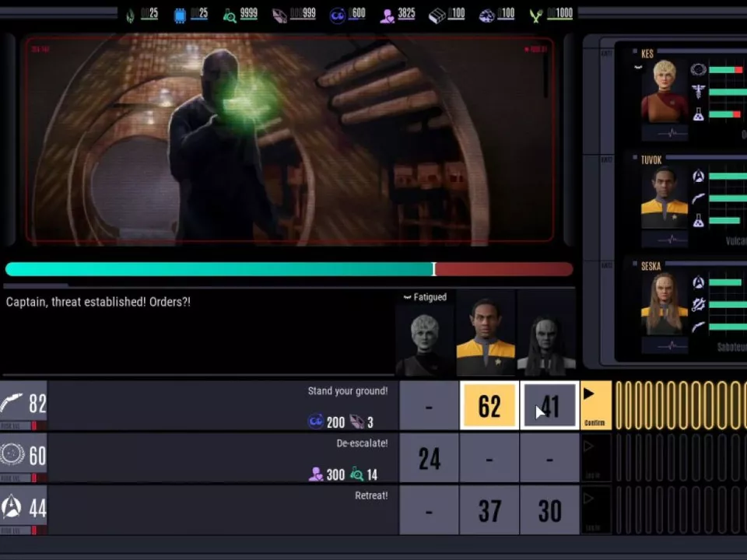Viewport: 747px width, 560px height.
Task: Click the combat skill icon showing 82
Action: (x=12, y=403)
